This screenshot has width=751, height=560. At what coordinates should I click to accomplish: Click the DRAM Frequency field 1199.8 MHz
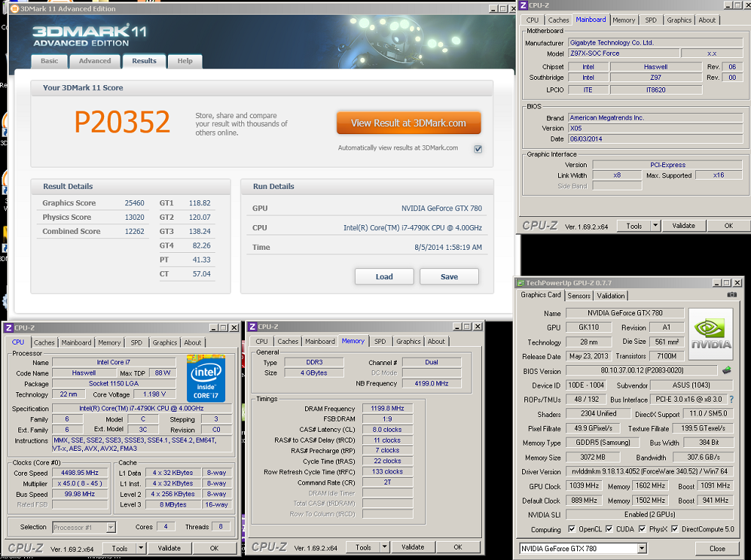point(387,408)
